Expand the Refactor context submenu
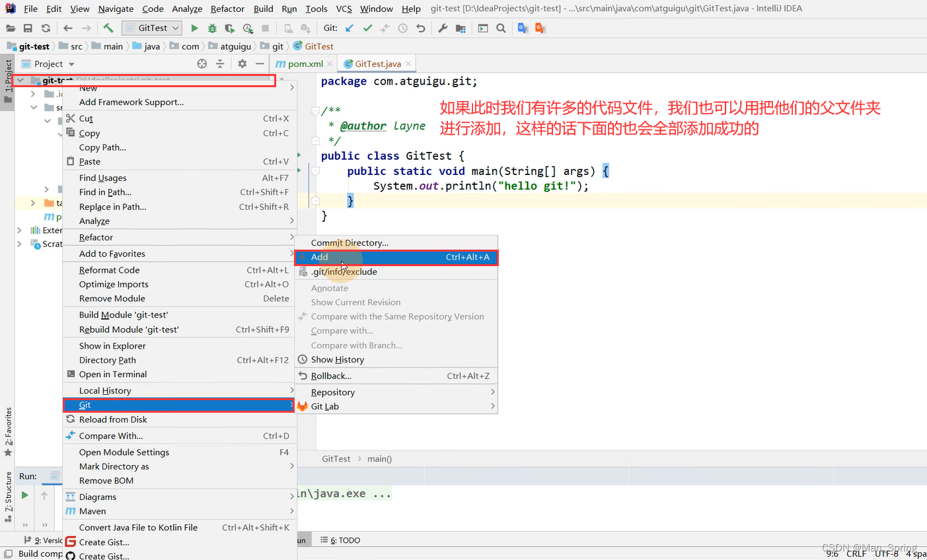Viewport: 927px width, 560px height. point(179,237)
